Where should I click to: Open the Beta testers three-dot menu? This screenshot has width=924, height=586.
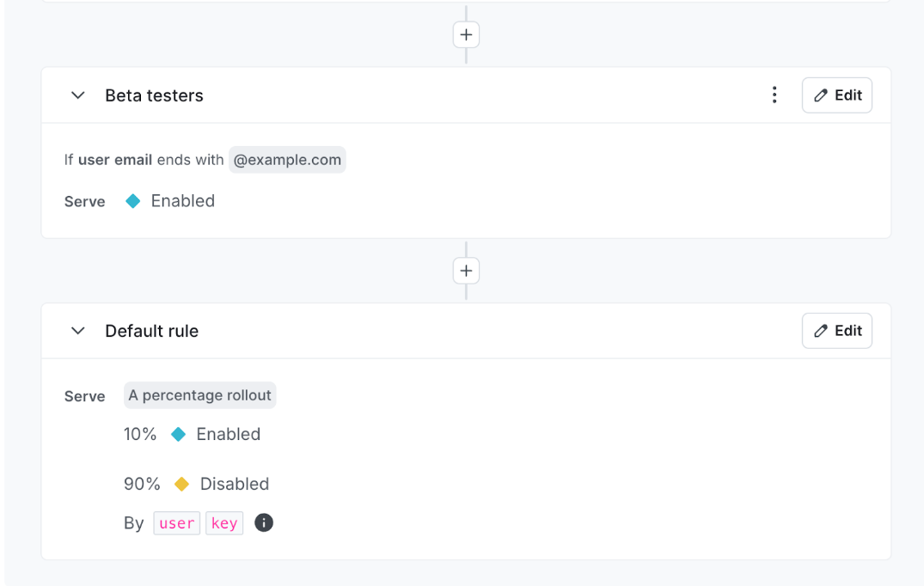point(774,95)
